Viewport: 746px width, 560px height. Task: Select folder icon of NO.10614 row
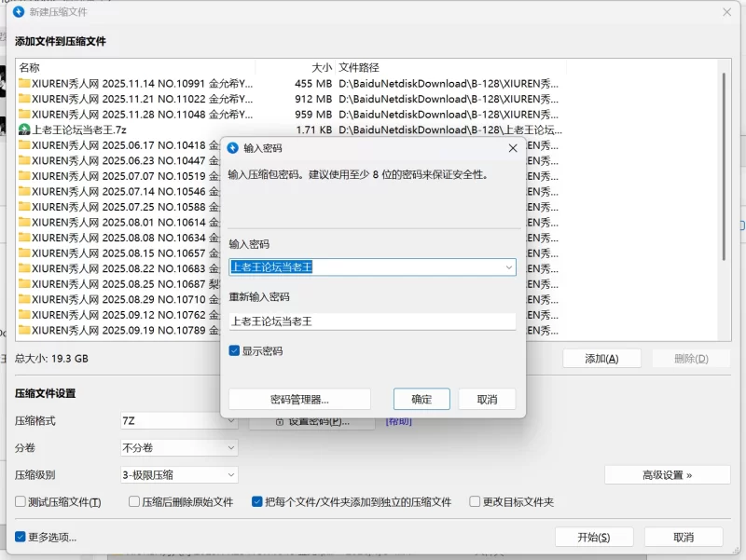(x=24, y=222)
